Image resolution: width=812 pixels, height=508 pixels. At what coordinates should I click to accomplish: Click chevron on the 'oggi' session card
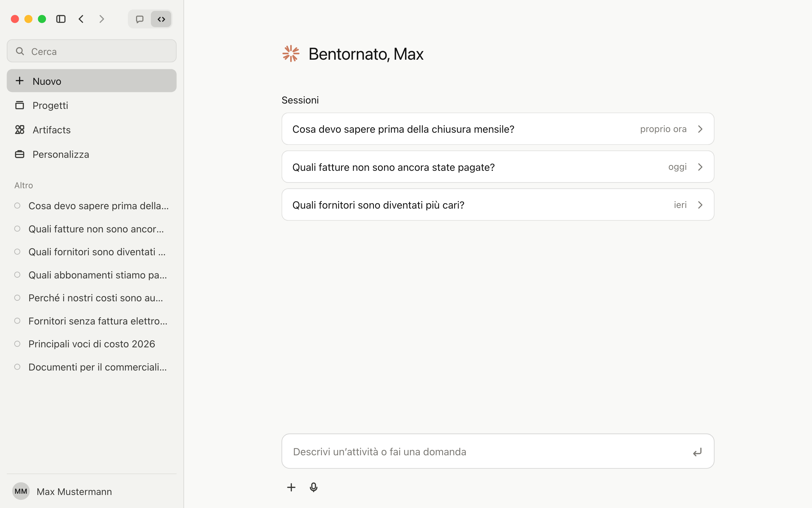point(700,167)
